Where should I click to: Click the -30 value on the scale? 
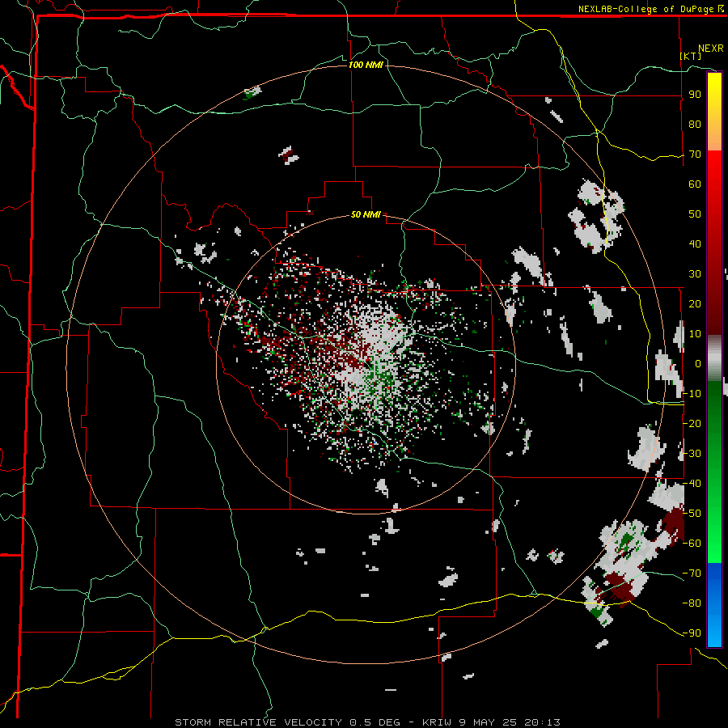coord(692,454)
